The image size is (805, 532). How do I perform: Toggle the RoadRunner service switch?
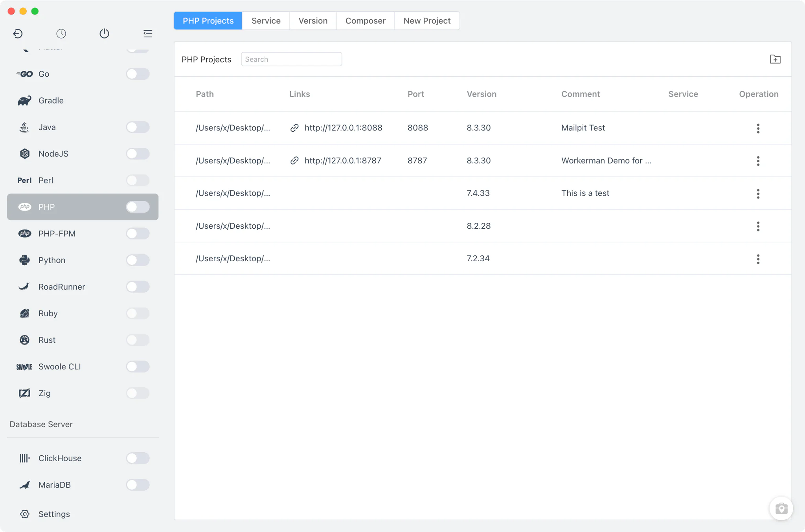pos(138,287)
